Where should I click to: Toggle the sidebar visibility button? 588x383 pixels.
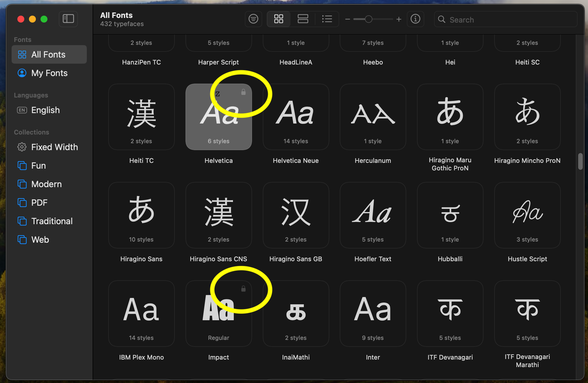(x=68, y=19)
